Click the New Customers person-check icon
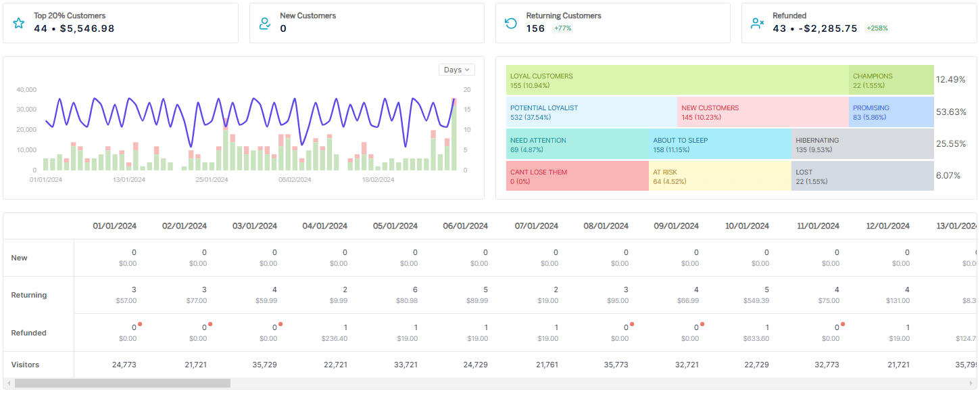Image resolution: width=980 pixels, height=393 pixels. point(266,23)
